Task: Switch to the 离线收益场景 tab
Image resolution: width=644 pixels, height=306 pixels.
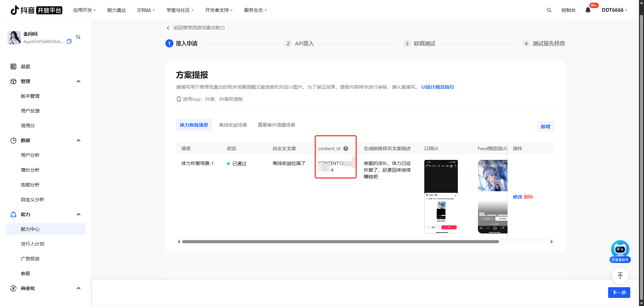Action: click(x=233, y=125)
